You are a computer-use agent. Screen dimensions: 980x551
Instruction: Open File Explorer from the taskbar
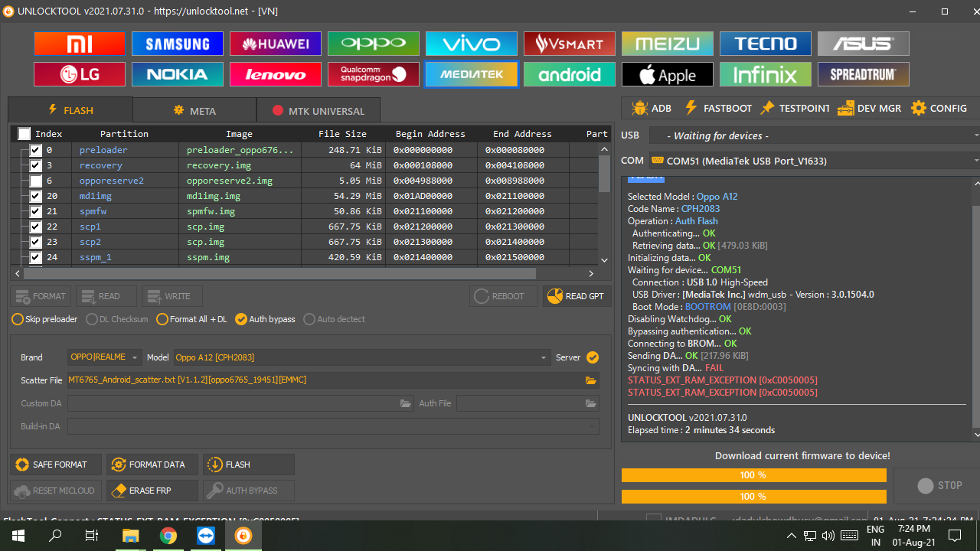[x=131, y=536]
